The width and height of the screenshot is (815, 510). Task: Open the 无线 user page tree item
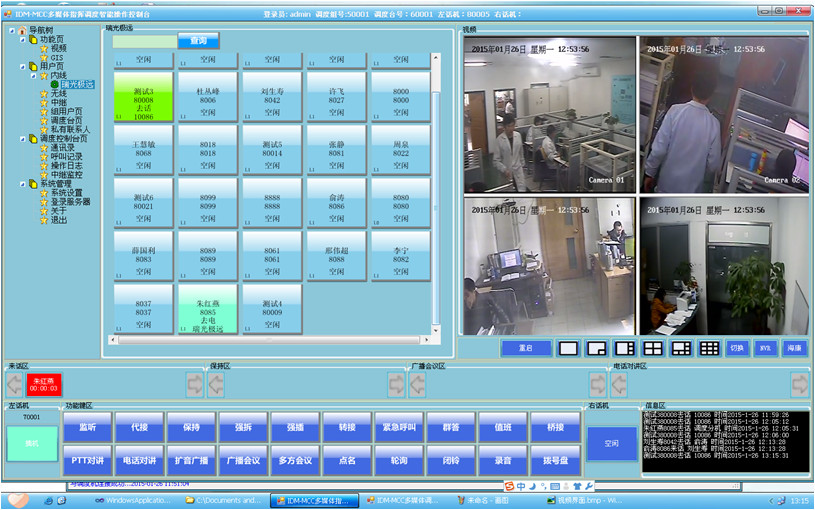coord(59,93)
